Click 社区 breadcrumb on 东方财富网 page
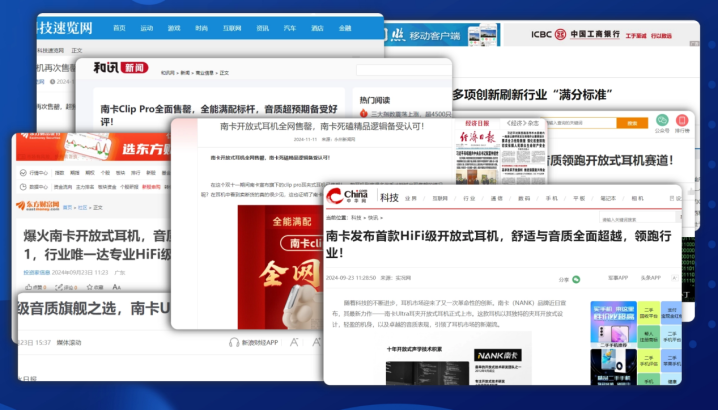This screenshot has width=718, height=410. (82, 208)
